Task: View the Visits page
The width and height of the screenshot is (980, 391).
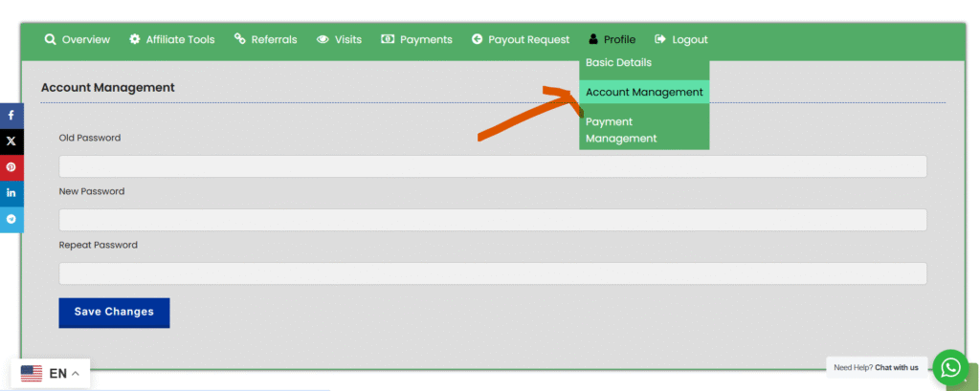Action: [x=340, y=40]
